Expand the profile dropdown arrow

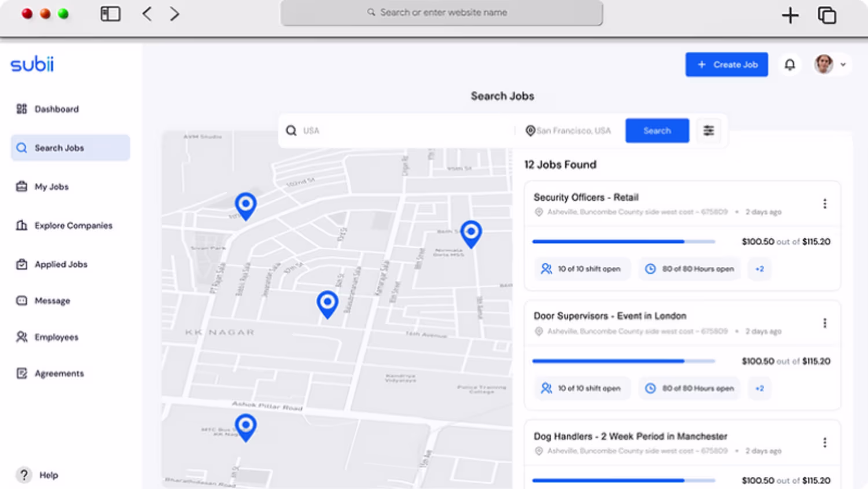[x=843, y=65]
